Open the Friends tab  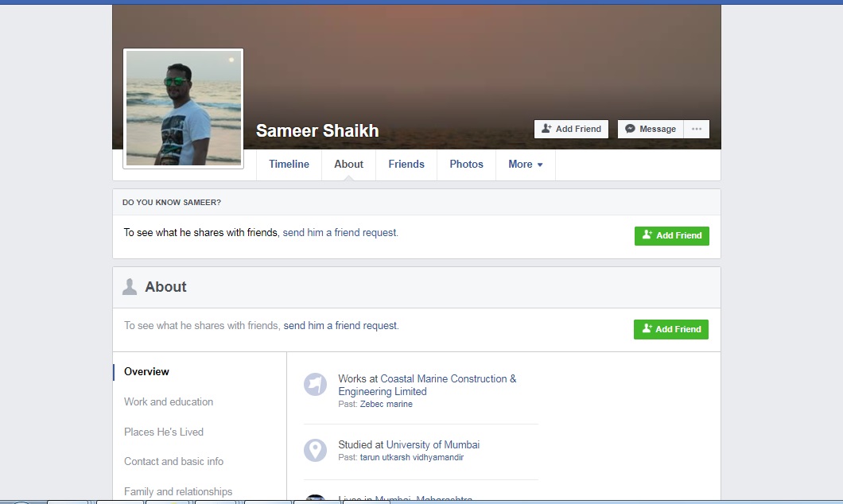[x=406, y=165]
